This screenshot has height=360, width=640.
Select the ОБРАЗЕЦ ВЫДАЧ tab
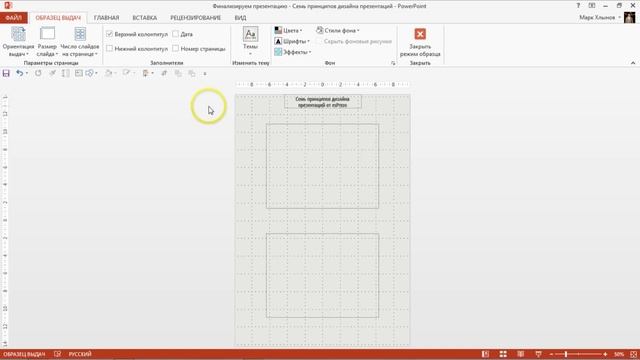click(x=58, y=18)
